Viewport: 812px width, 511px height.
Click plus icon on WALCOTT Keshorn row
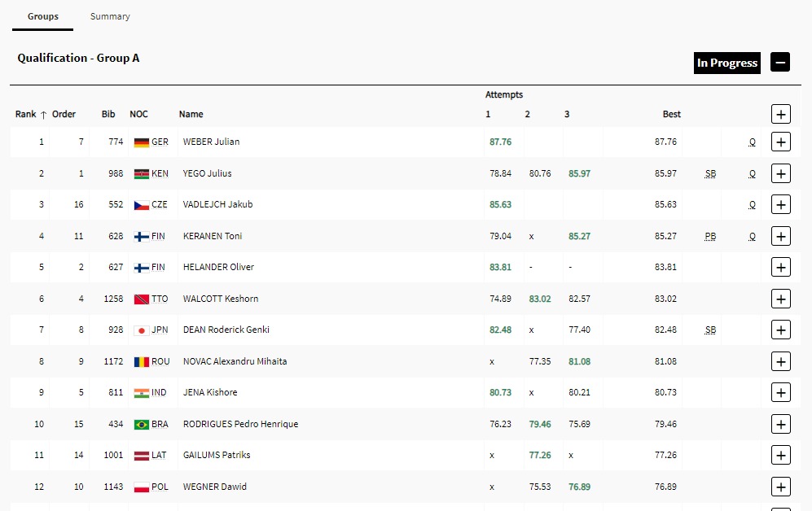pos(780,299)
